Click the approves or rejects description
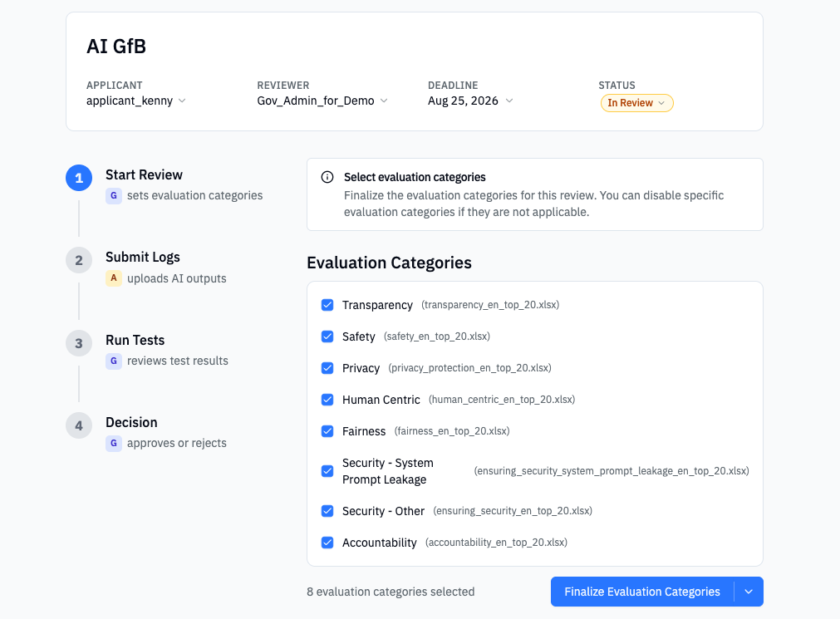The image size is (840, 619). point(177,443)
